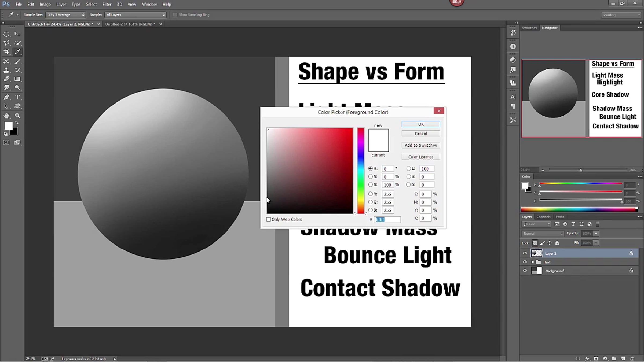This screenshot has width=644, height=362.
Task: Enable the Only Web Colors checkbox
Action: 268,219
